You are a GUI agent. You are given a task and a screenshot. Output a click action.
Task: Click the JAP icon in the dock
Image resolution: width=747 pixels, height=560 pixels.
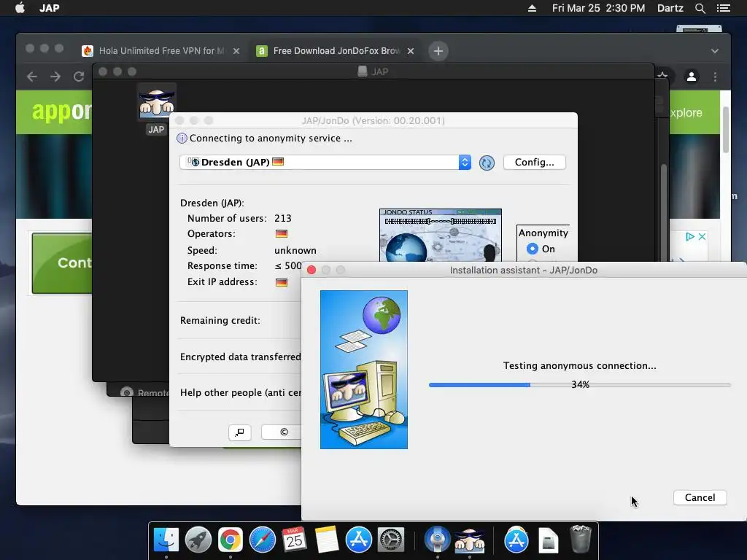[x=469, y=541]
